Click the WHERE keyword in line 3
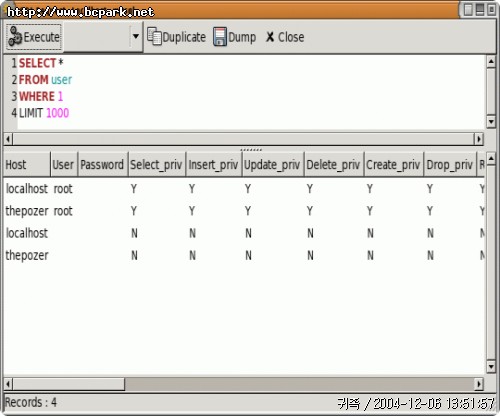Viewport: 500px width, 416px height. (x=37, y=96)
